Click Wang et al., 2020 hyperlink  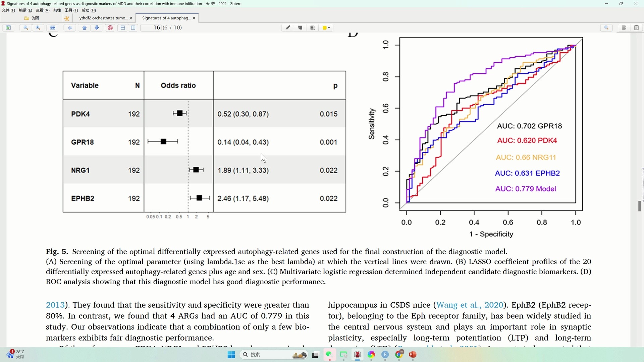pyautogui.click(x=470, y=305)
